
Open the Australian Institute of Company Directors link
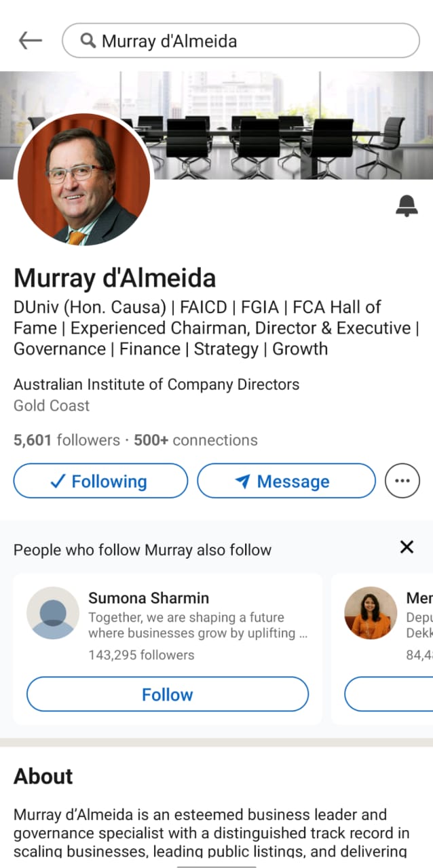click(x=156, y=384)
